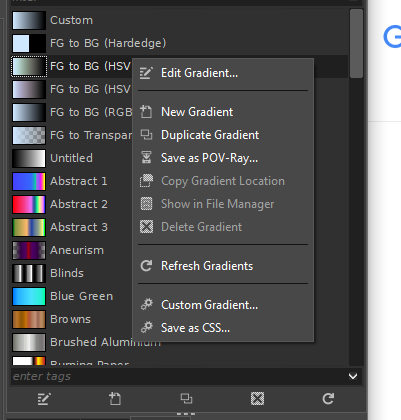Expand the tags dropdown arrow
This screenshot has width=401, height=420.
click(x=353, y=376)
